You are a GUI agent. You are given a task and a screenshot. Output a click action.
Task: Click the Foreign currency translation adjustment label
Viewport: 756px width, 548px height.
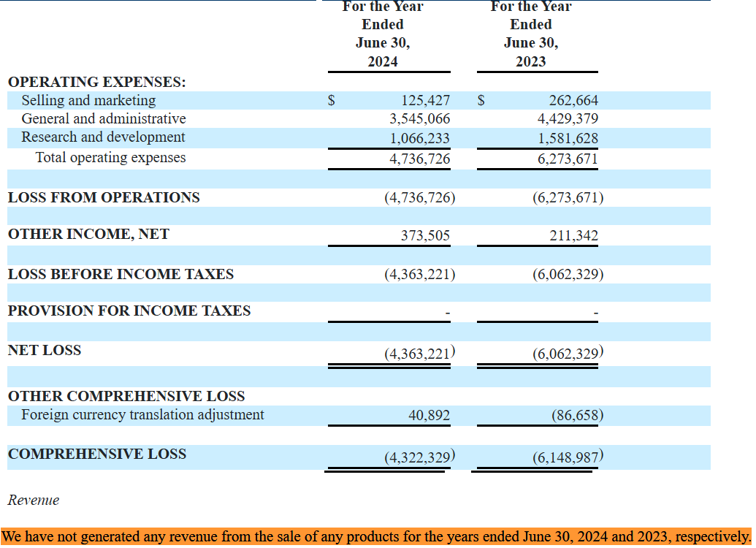coord(142,415)
